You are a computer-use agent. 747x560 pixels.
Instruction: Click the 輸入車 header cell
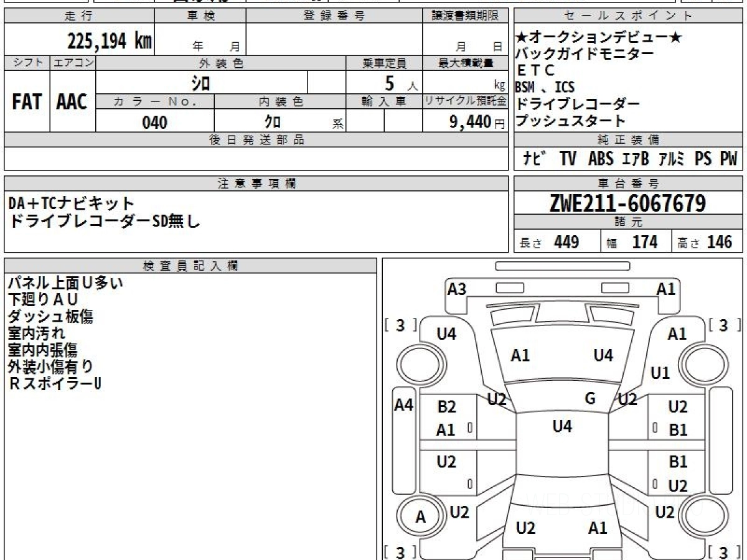coord(385,101)
